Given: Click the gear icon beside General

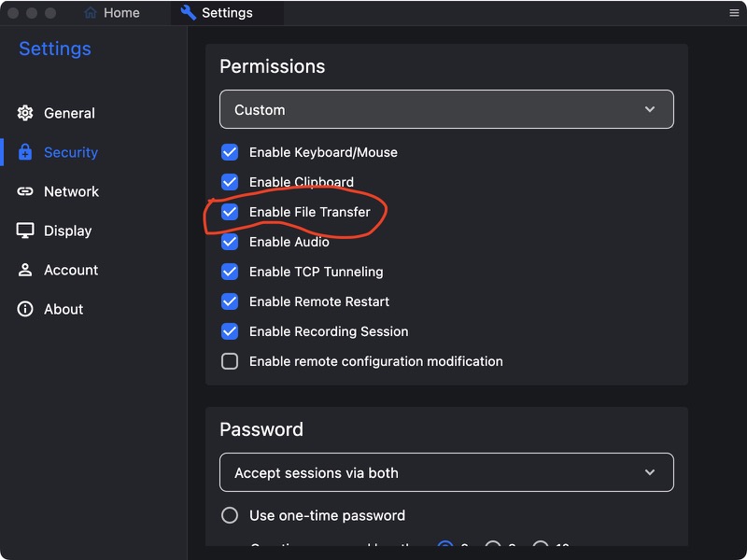Looking at the screenshot, I should coord(25,113).
